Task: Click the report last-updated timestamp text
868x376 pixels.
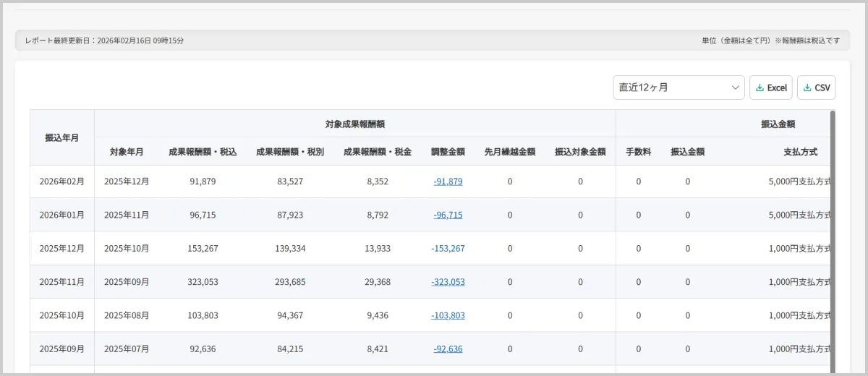Action: pyautogui.click(x=104, y=40)
